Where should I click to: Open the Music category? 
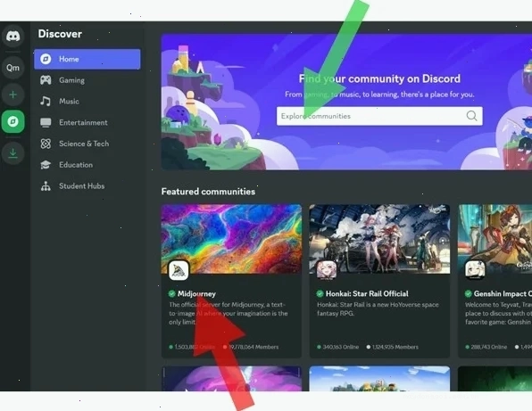pos(87,101)
